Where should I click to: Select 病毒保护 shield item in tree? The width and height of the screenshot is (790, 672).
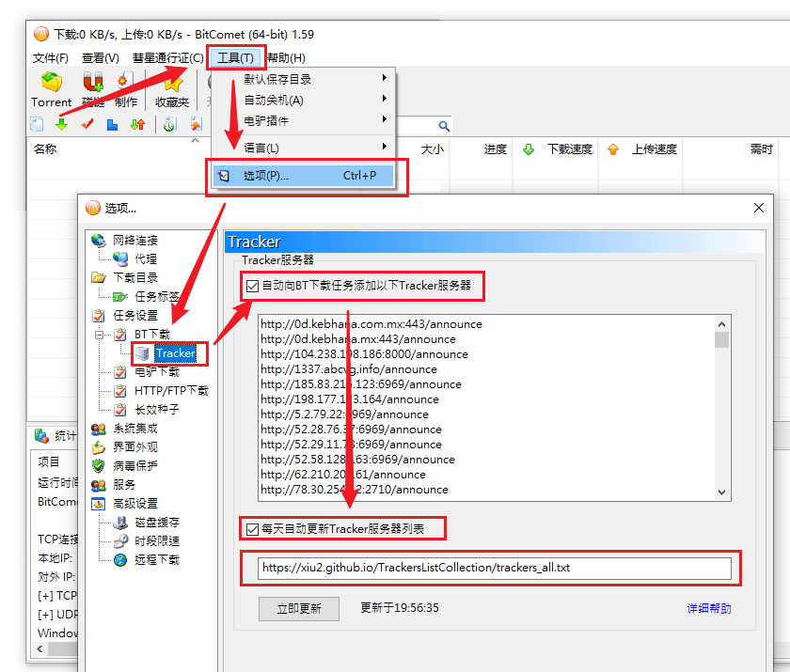point(135,466)
